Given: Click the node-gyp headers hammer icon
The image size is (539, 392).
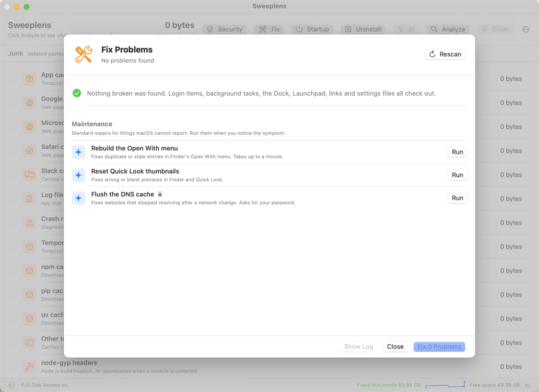Looking at the screenshot, I should click(x=29, y=367).
